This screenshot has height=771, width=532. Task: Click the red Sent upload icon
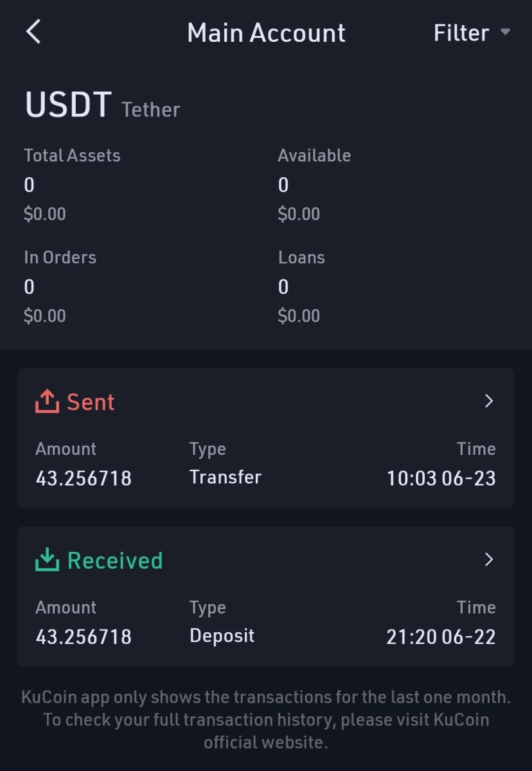(47, 402)
